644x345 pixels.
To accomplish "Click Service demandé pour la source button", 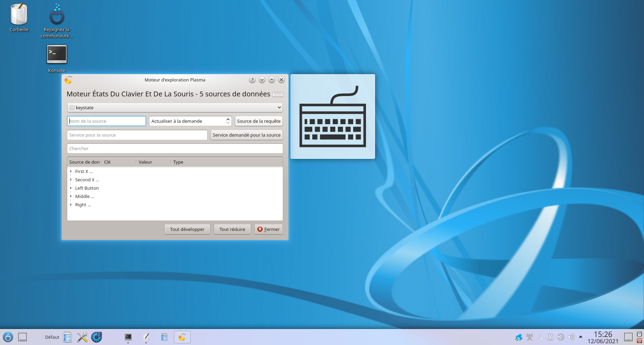I will pos(247,135).
